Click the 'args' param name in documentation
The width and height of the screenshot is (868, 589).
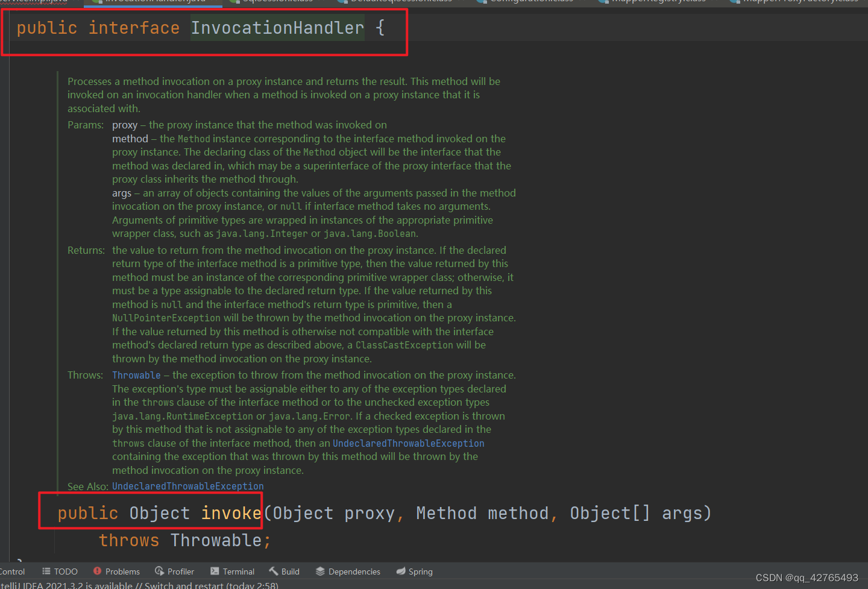[121, 193]
